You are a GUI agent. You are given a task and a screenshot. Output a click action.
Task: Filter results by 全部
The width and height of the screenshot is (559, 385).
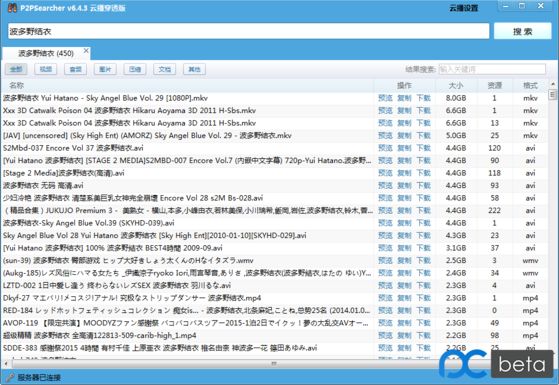tap(16, 69)
